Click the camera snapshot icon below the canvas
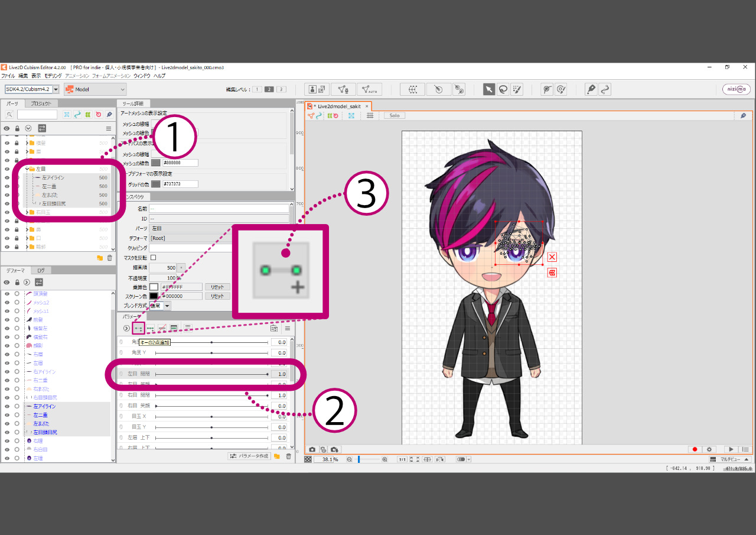The image size is (756, 535). [312, 449]
